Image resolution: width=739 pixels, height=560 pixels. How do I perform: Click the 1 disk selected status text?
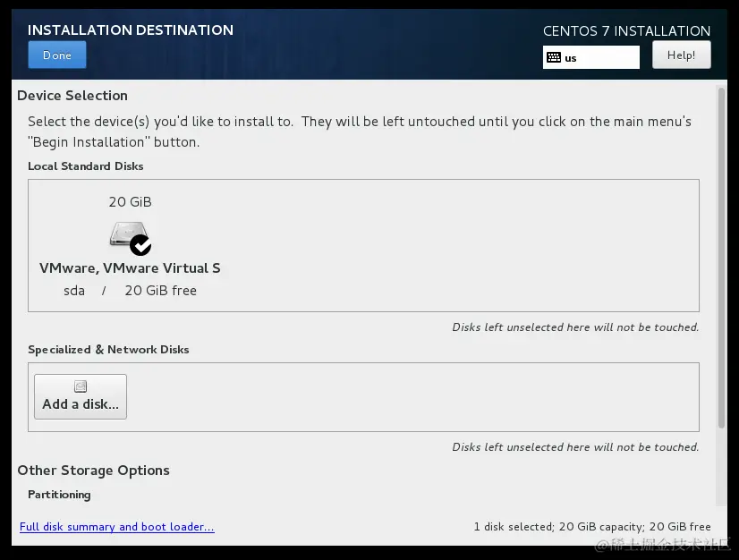click(x=592, y=527)
